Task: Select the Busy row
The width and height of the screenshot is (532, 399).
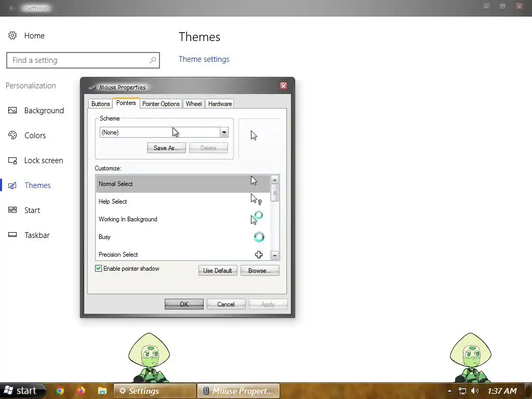Action: click(183, 237)
